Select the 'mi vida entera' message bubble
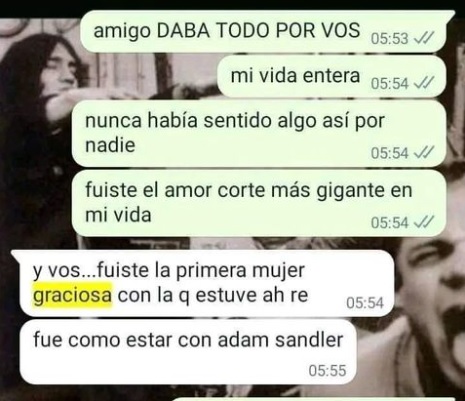This screenshot has width=465, height=401. click(332, 77)
